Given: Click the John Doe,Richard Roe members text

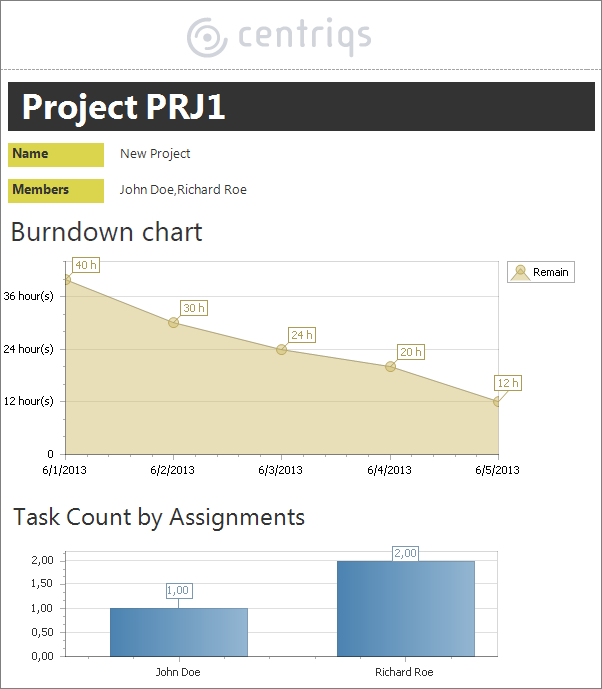Looking at the screenshot, I should click(x=183, y=190).
